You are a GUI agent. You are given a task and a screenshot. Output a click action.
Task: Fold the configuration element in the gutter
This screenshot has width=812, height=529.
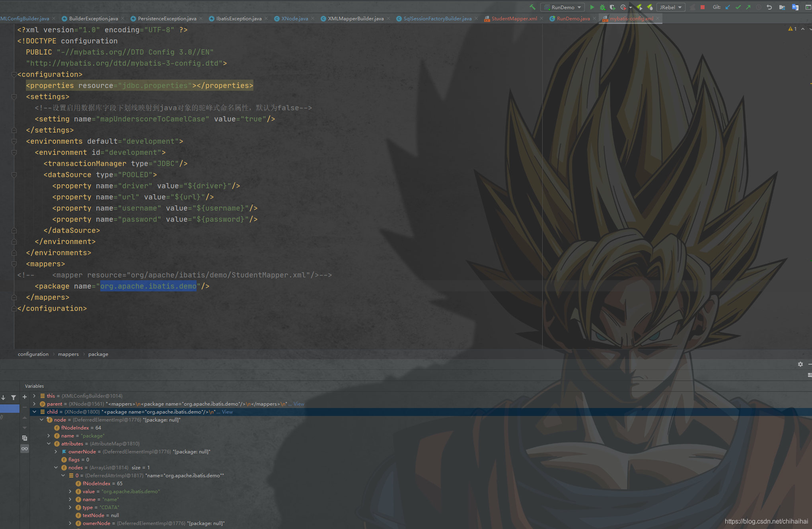14,74
